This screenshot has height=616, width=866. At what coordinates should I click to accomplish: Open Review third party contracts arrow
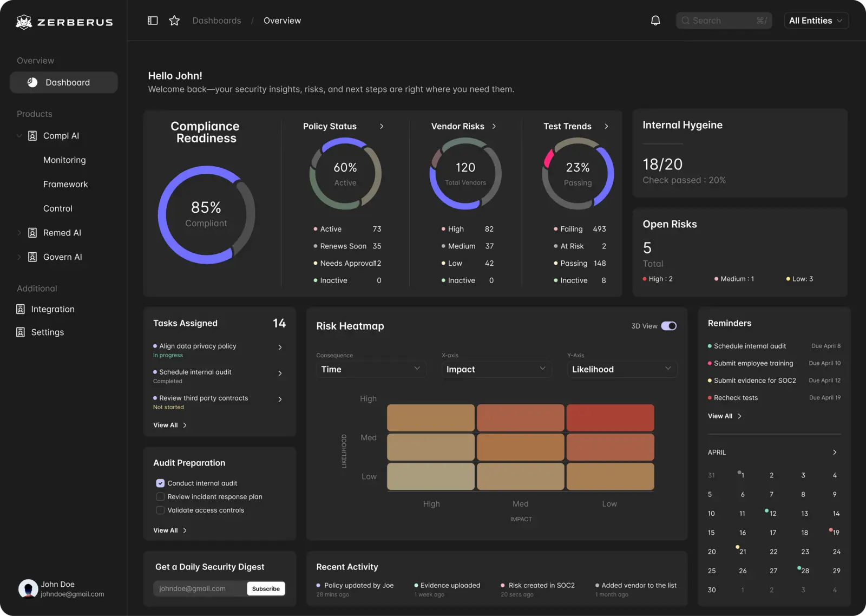[x=280, y=399]
